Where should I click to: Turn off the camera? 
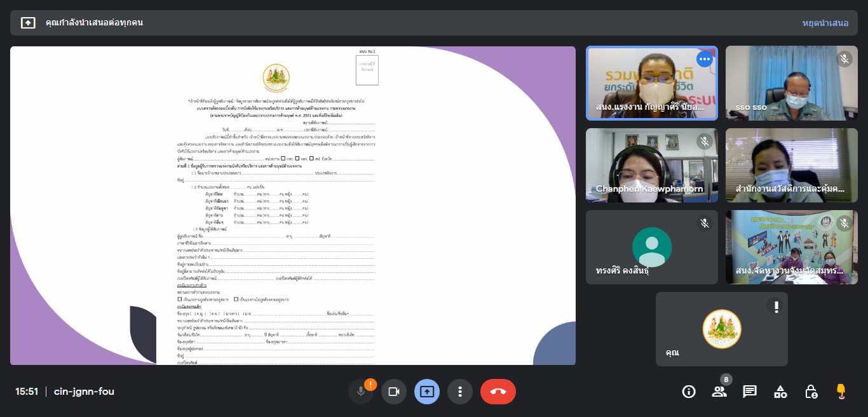[x=394, y=392]
